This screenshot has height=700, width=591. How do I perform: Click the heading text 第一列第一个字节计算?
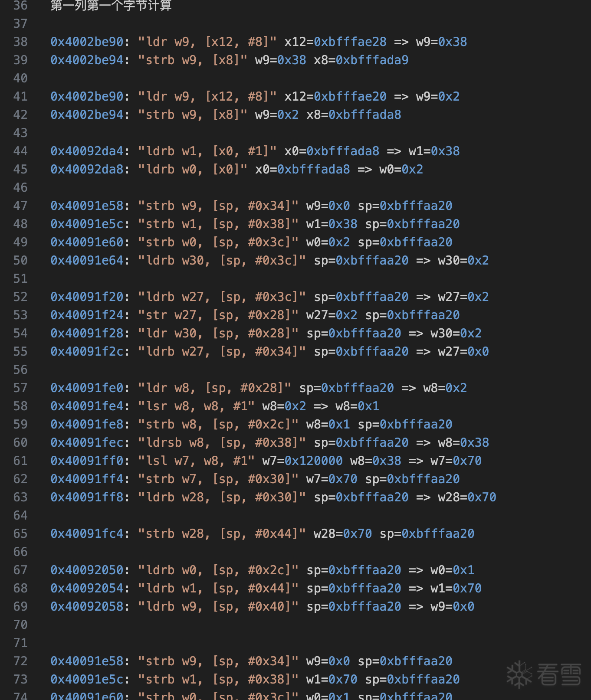pyautogui.click(x=111, y=5)
